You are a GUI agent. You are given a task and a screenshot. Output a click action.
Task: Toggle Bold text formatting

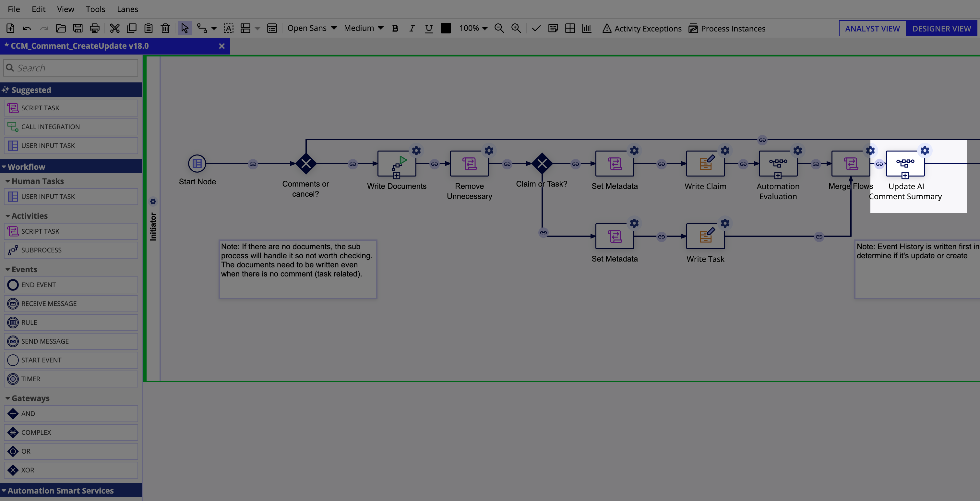(395, 28)
